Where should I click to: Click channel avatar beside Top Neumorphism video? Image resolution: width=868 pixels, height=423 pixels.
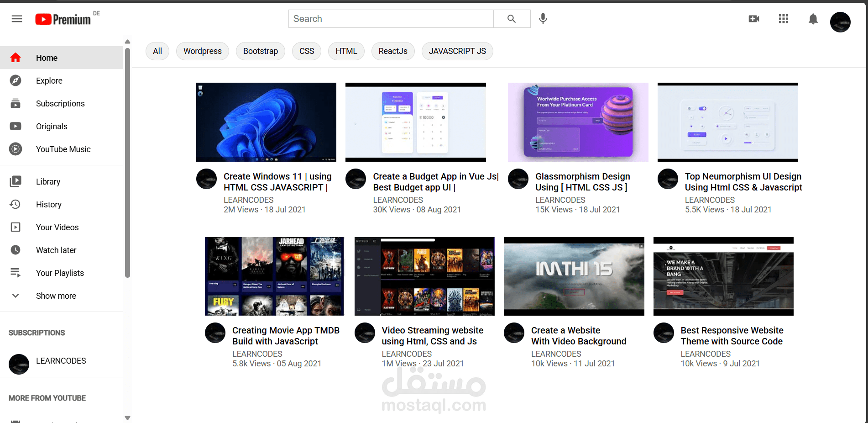coord(668,179)
